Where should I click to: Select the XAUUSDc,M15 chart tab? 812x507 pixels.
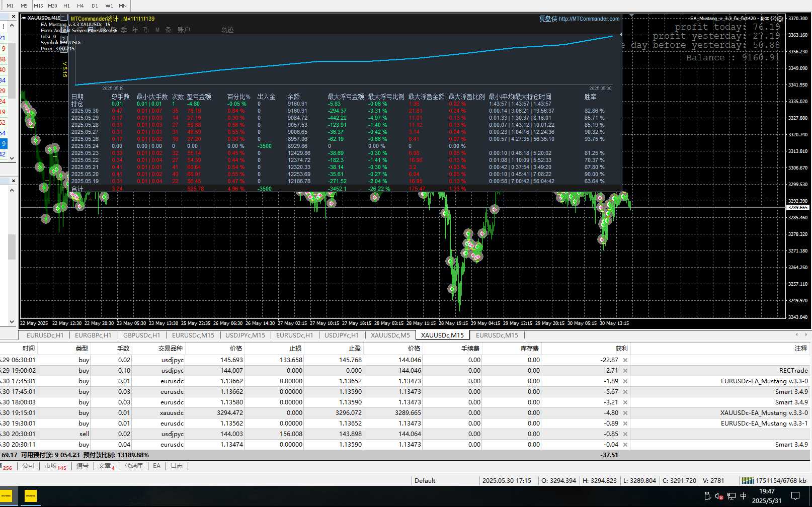tap(443, 335)
